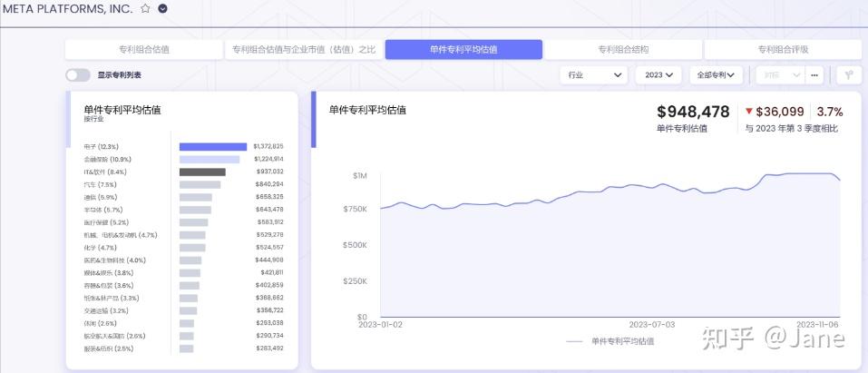The width and height of the screenshot is (868, 373).
Task: Select the 通信 (5.9%) industry row
Action: click(184, 197)
